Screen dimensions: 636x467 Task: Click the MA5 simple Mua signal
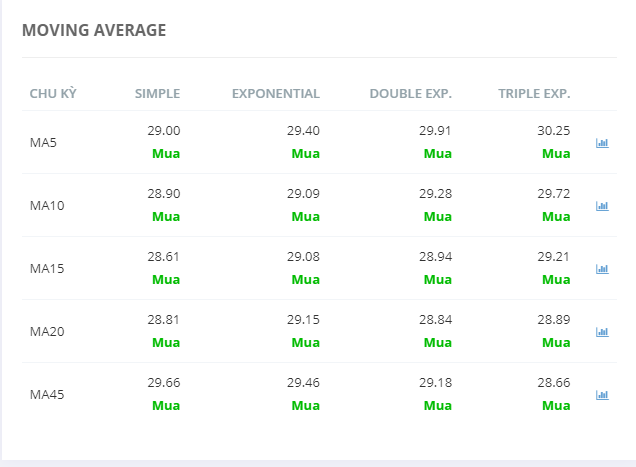[x=166, y=154]
